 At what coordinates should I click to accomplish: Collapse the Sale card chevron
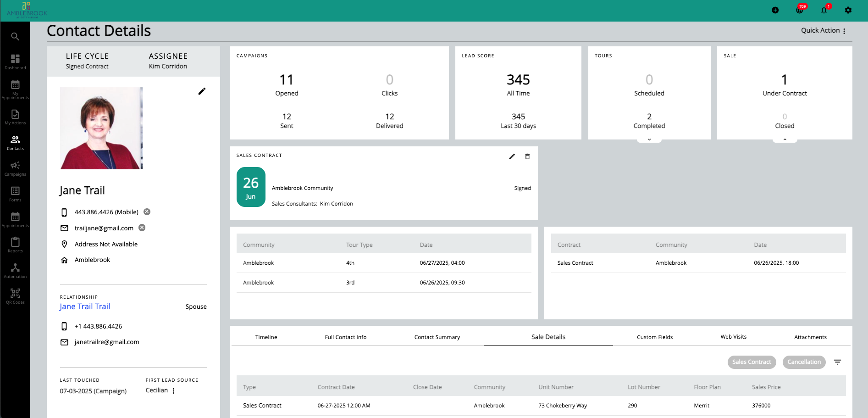tap(785, 139)
